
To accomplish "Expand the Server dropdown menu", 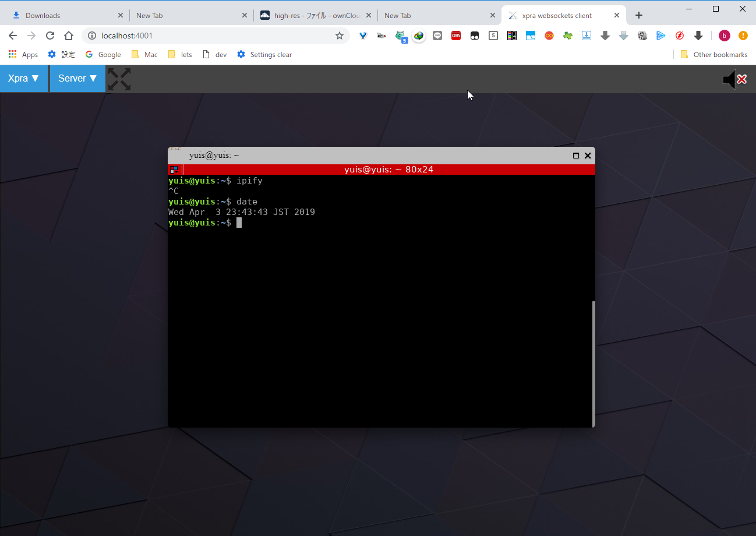I will (x=77, y=79).
